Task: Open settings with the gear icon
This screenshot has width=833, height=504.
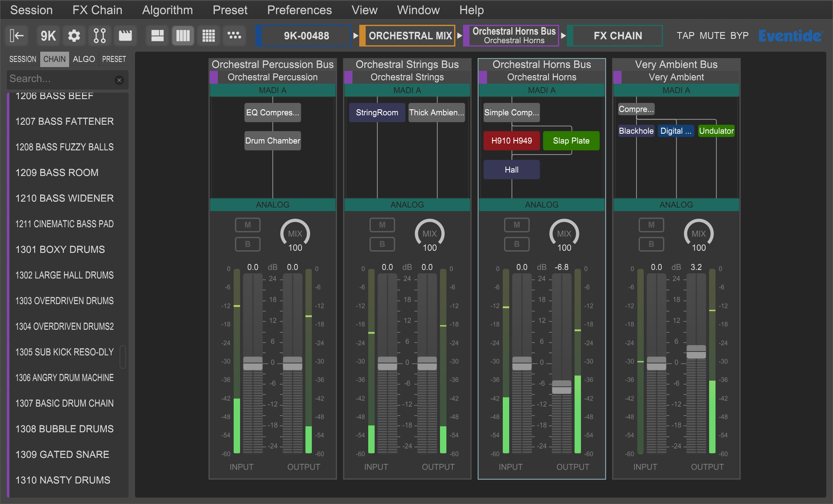Action: tap(74, 35)
